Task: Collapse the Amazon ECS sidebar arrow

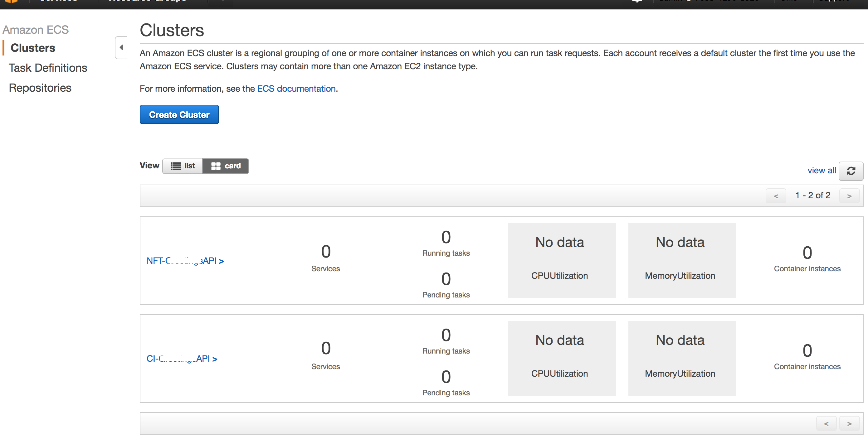Action: [121, 47]
